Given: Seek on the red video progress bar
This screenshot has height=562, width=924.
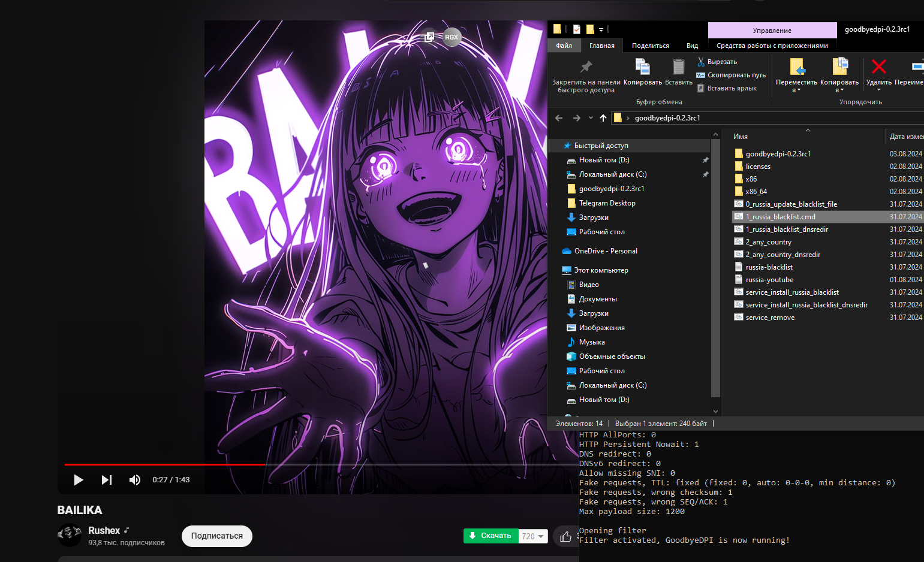Looking at the screenshot, I should coord(165,464).
